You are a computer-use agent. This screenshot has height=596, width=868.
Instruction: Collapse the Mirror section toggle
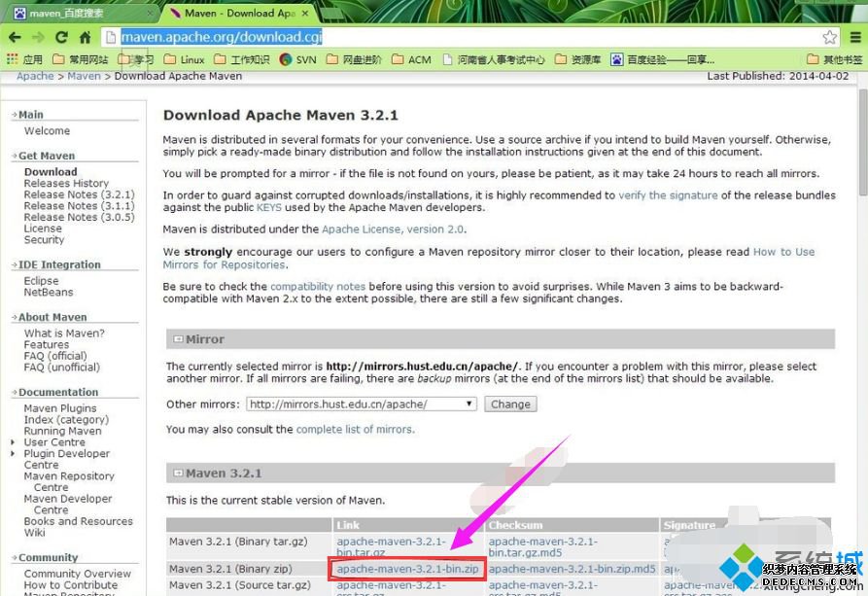178,339
